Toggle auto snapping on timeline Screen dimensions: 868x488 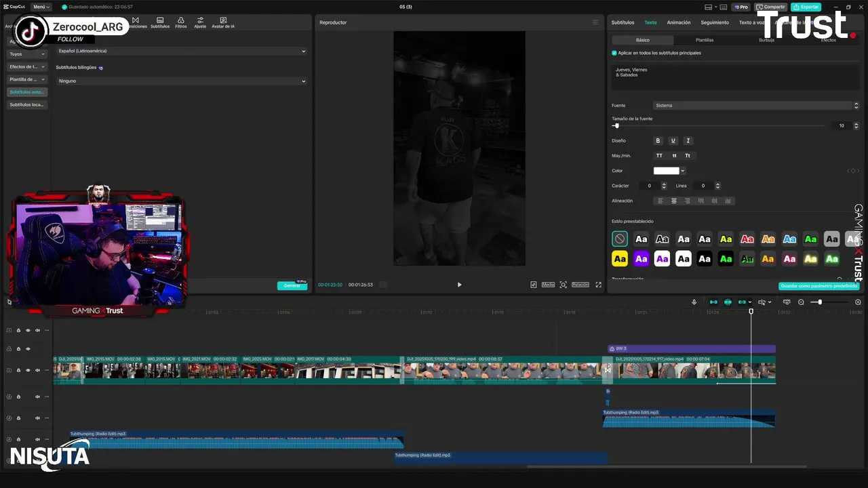point(728,302)
